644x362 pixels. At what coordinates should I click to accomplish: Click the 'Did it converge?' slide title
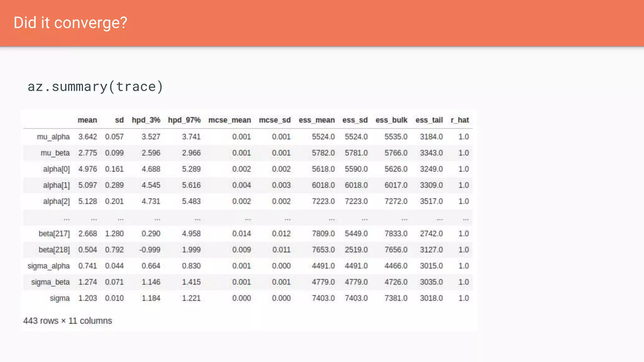(70, 23)
